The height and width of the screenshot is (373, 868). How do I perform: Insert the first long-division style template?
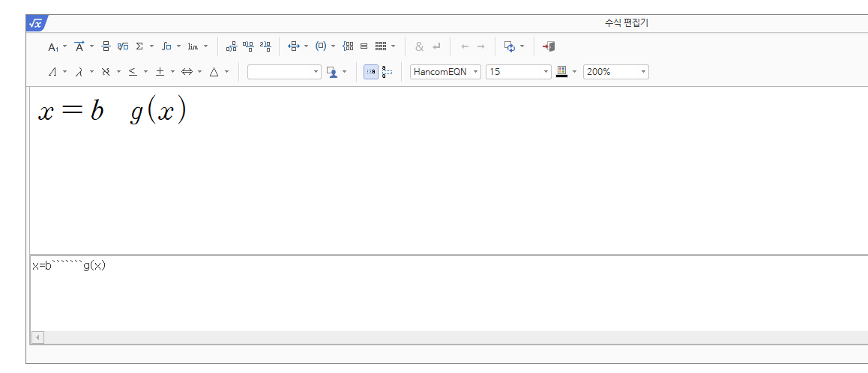232,47
